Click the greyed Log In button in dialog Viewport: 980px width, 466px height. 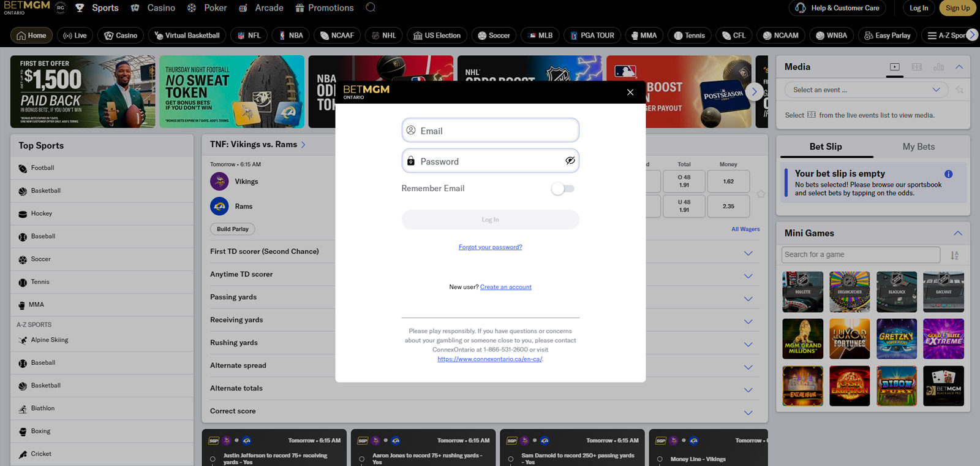[491, 220]
